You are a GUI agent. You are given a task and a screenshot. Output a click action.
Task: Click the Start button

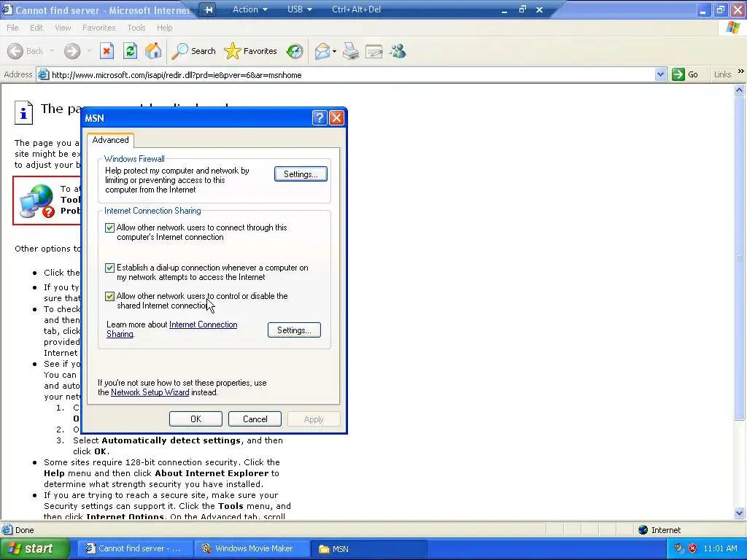(x=34, y=548)
